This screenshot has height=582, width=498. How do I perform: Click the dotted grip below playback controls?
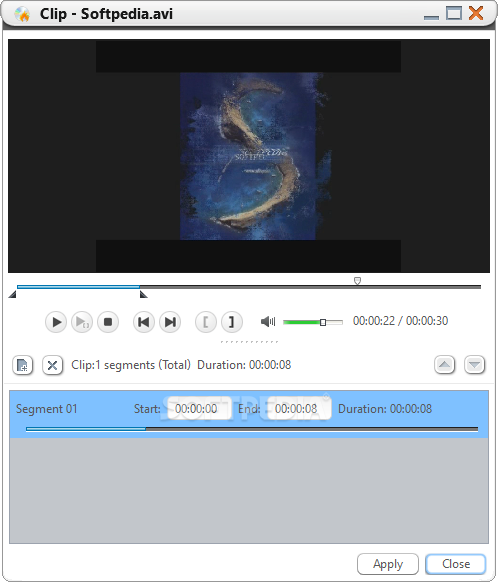pos(249,342)
